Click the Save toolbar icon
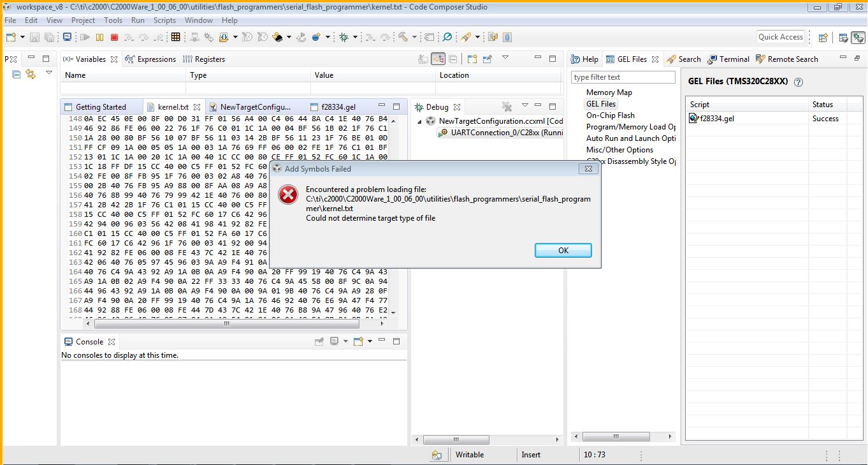Image resolution: width=868 pixels, height=465 pixels. point(34,37)
